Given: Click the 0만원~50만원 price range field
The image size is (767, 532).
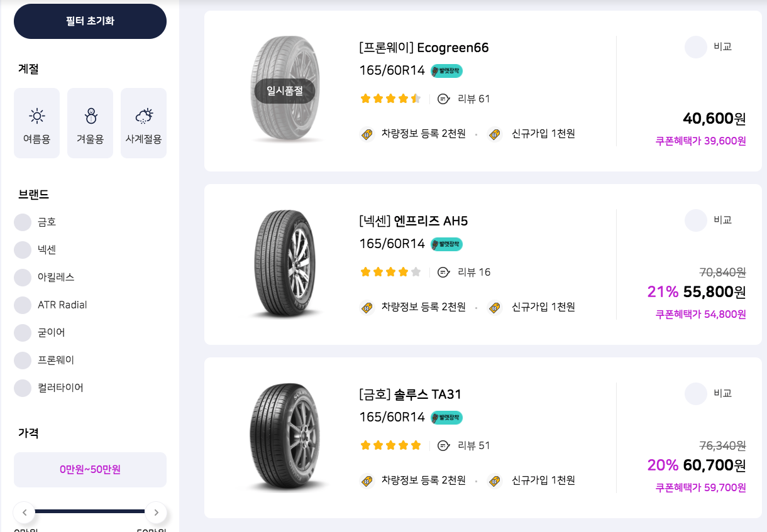Looking at the screenshot, I should (90, 469).
